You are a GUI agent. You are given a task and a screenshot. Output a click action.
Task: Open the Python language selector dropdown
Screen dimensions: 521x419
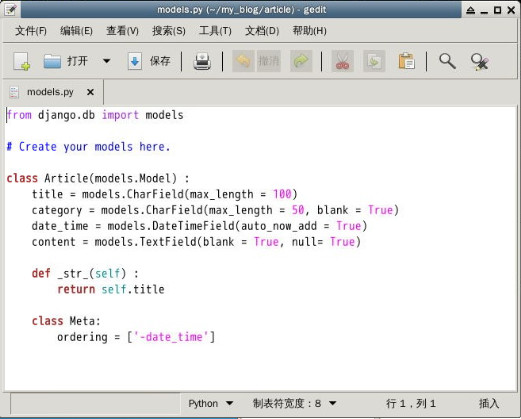(x=210, y=404)
